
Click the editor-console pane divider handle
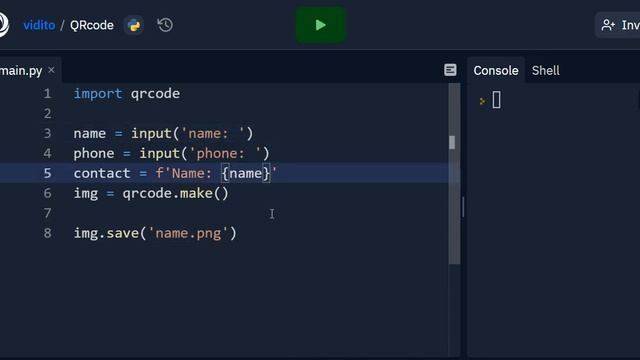(463, 207)
